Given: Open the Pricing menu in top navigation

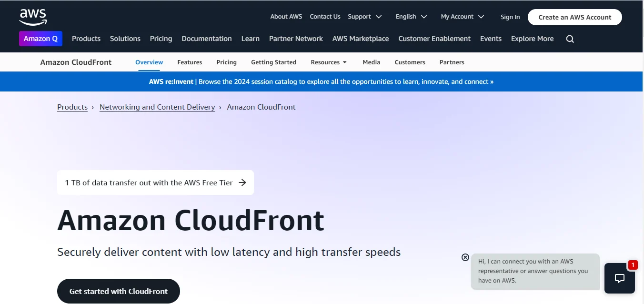Looking at the screenshot, I should [161, 39].
